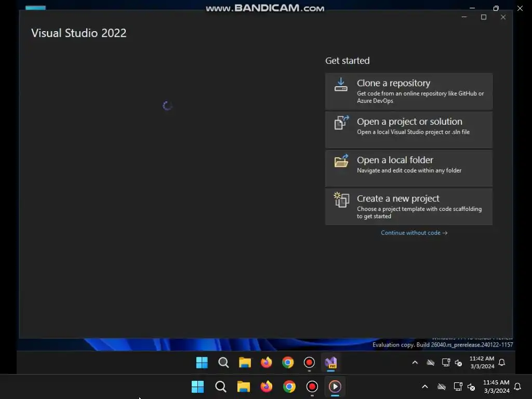Minimize the outer video player window
Screen dimensions: 532x399
tap(472, 8)
